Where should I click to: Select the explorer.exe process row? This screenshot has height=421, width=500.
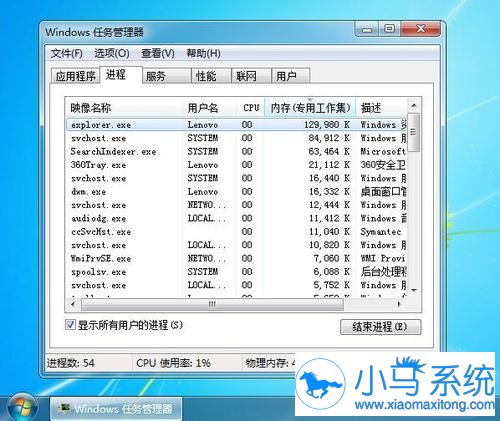(x=236, y=125)
